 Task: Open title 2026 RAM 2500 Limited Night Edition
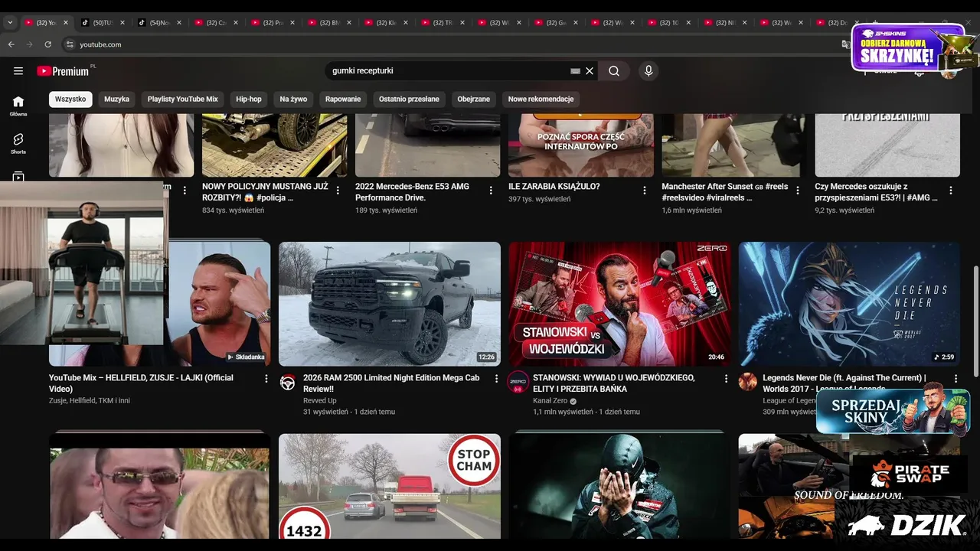tap(391, 383)
